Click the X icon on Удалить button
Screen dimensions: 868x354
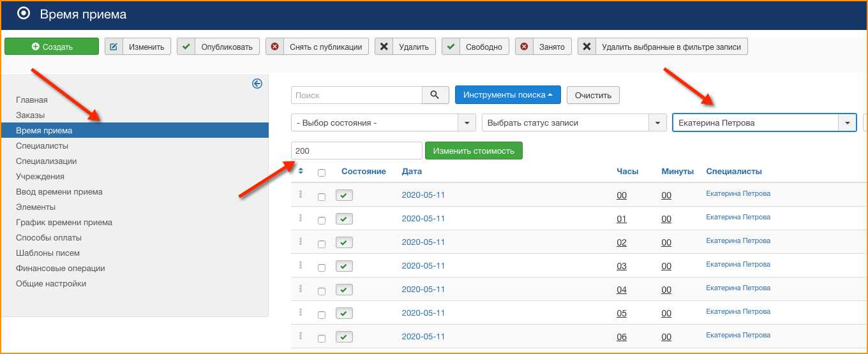pyautogui.click(x=384, y=47)
